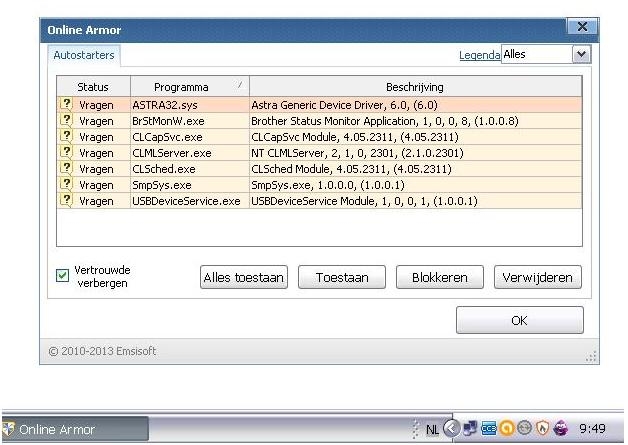Click the SmpSys.exe, 1.0.0.0 description
Screen dimensions: 628x445
(328, 185)
